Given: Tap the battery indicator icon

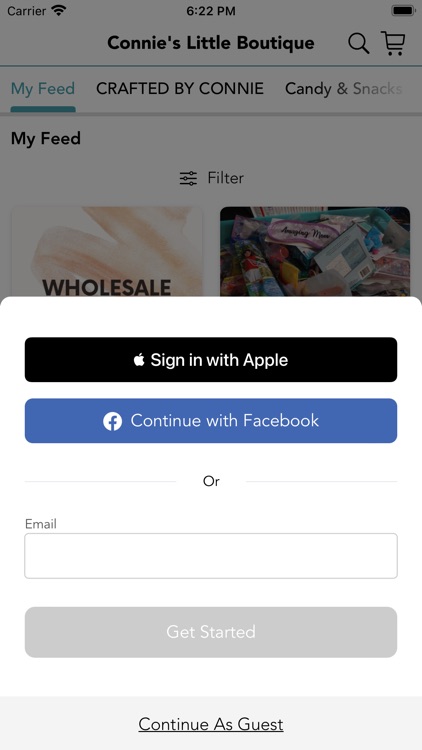Looking at the screenshot, I should [x=403, y=11].
